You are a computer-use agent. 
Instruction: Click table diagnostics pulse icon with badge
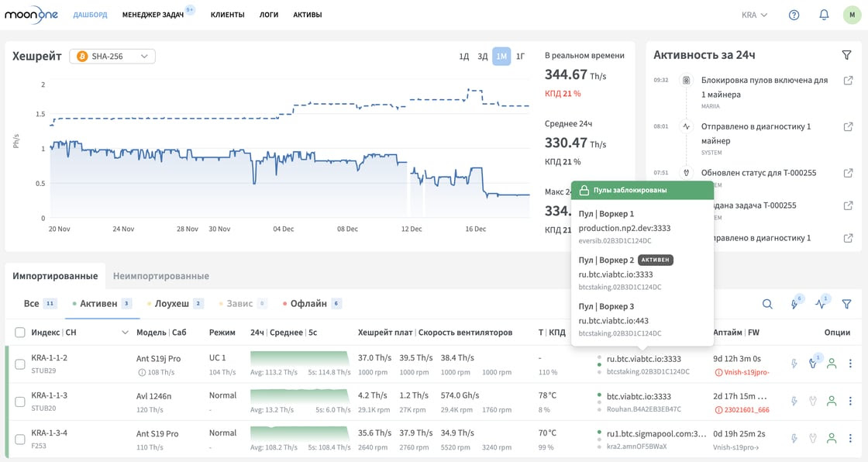[821, 303]
